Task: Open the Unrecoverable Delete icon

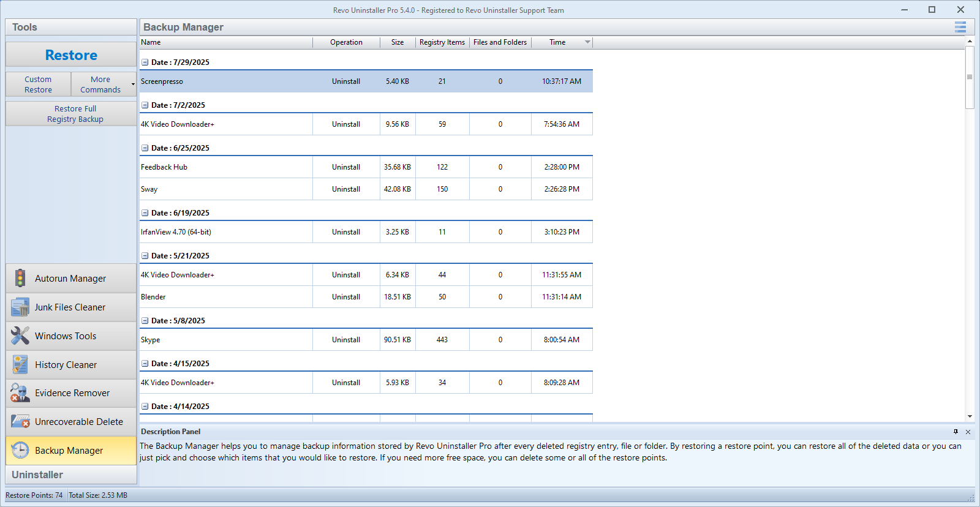Action: point(20,422)
